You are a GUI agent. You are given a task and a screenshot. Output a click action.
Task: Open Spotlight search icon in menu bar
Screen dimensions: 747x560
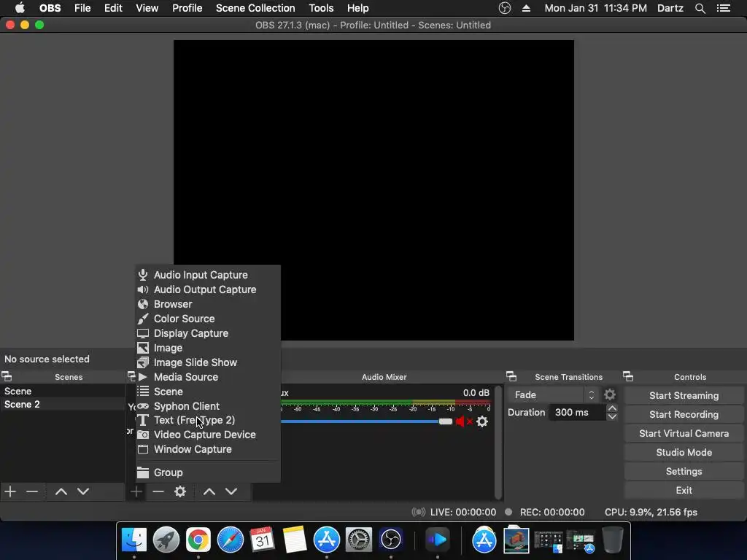point(700,8)
